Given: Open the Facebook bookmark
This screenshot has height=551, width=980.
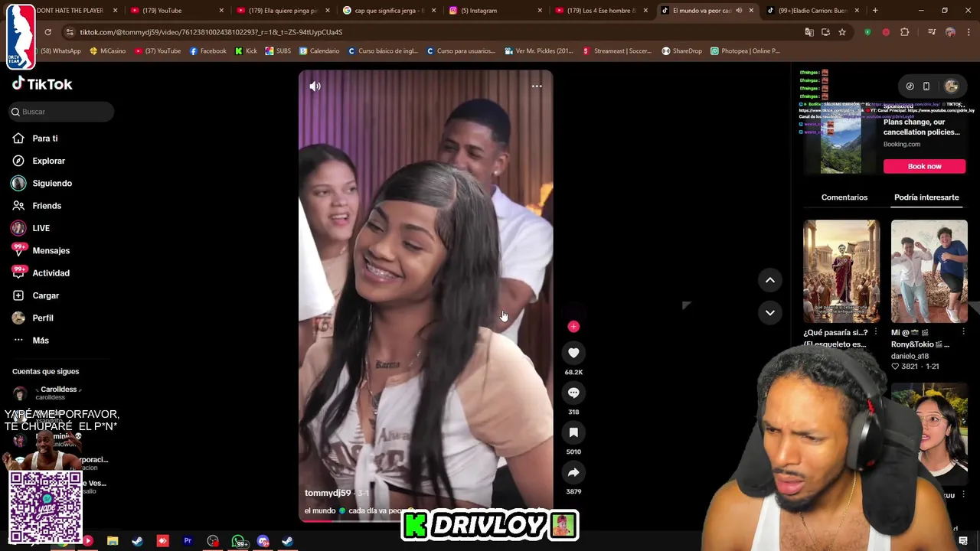Looking at the screenshot, I should click(x=207, y=51).
